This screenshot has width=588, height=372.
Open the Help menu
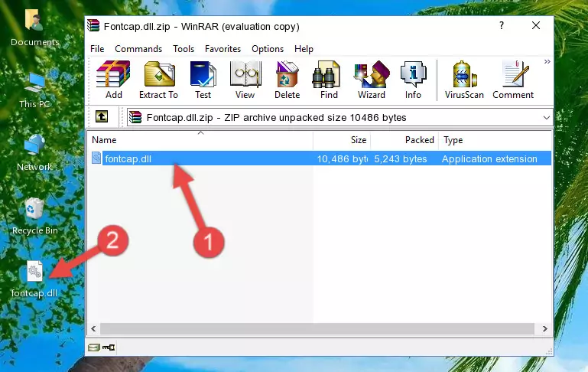[x=304, y=49]
